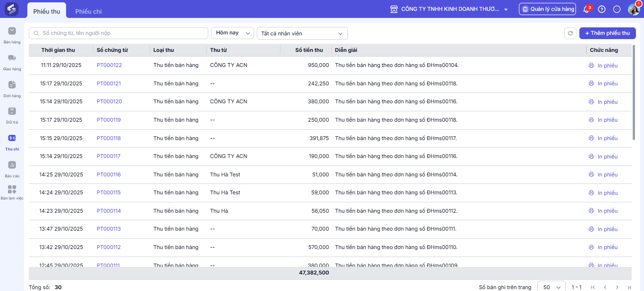This screenshot has height=291, width=644.
Task: Open the help question mark icon
Action: (x=602, y=9)
